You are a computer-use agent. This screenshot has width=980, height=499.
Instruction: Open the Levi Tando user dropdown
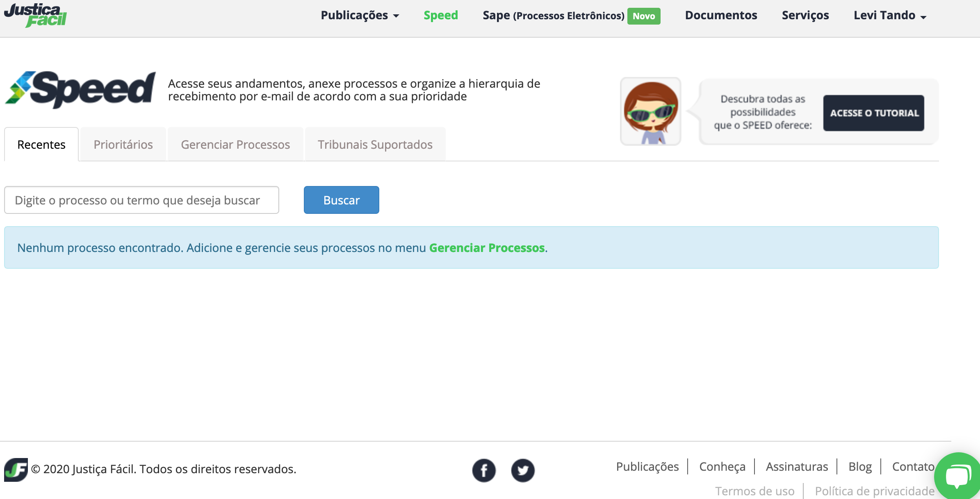(890, 16)
